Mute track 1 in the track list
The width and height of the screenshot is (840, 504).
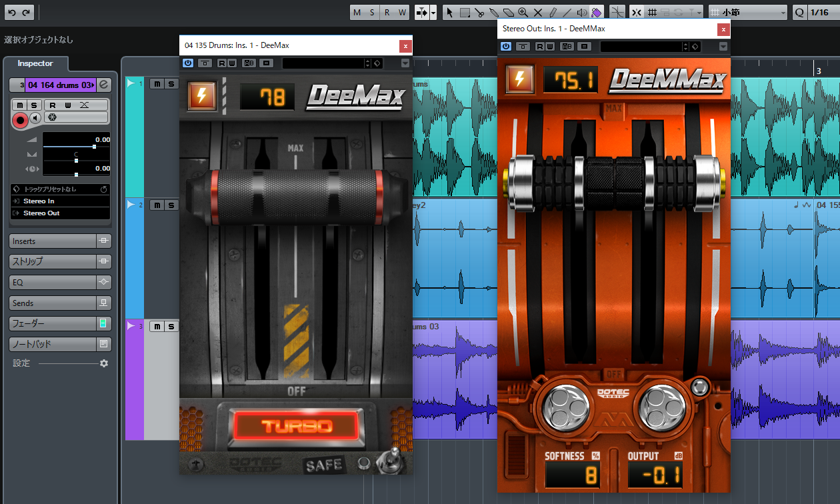coord(156,83)
